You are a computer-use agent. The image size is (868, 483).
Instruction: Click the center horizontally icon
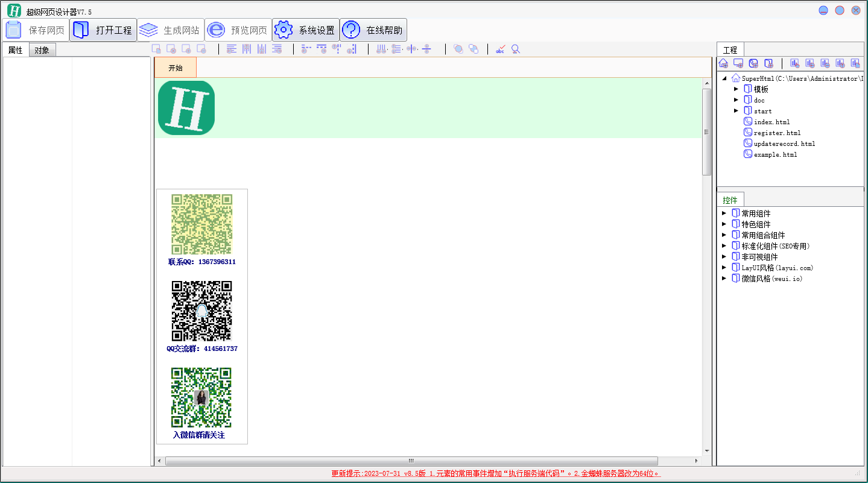pos(412,49)
